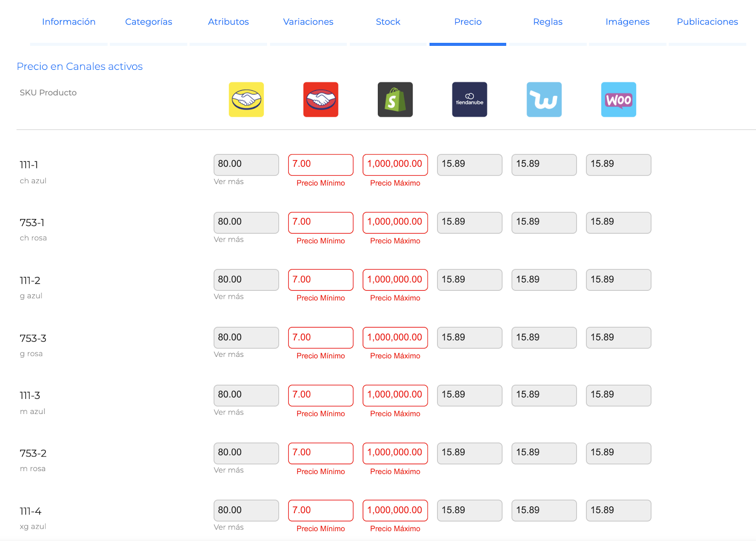Viewport: 756px width, 541px height.
Task: Click the Wish 15.89 price for SKU 111-2
Action: click(544, 280)
